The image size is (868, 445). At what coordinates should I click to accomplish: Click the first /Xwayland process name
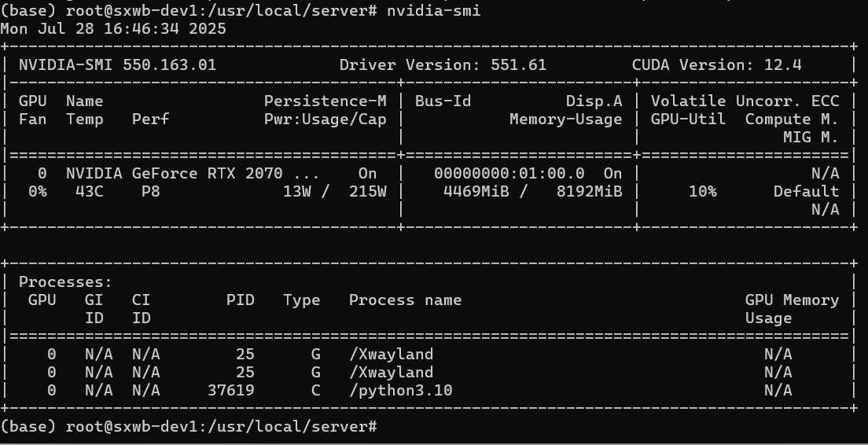click(391, 355)
